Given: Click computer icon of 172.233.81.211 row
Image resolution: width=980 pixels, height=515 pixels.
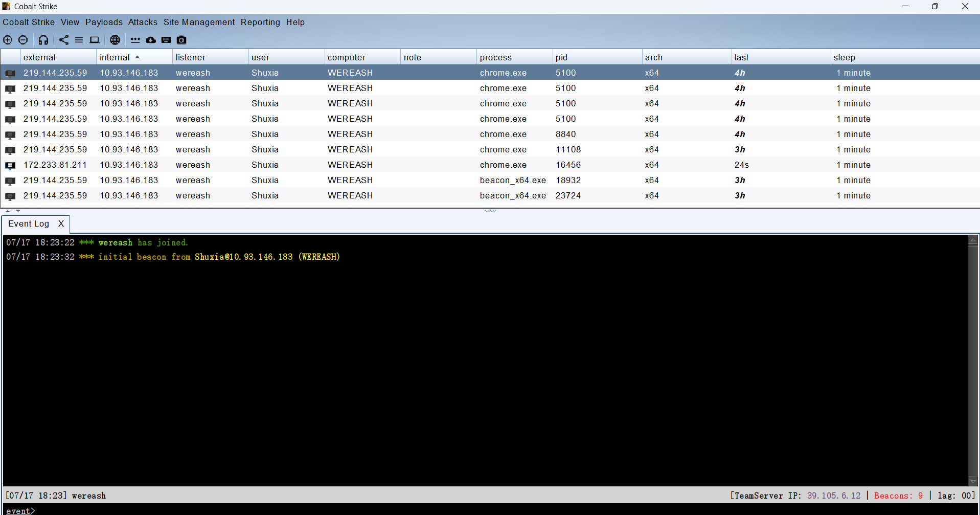Looking at the screenshot, I should pyautogui.click(x=10, y=165).
